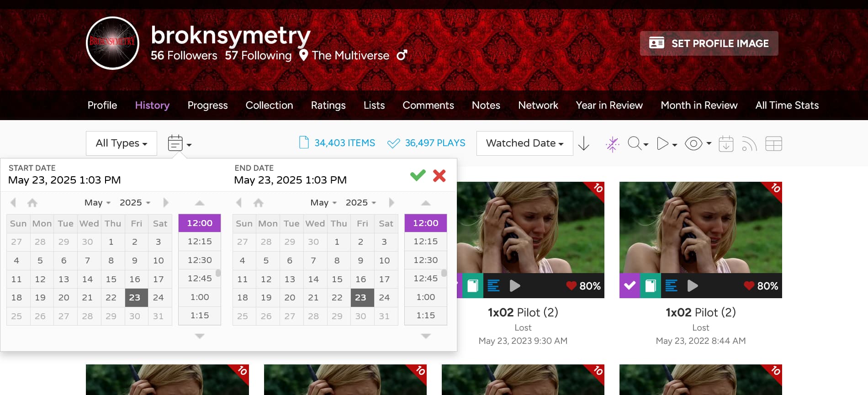Open the Year in Review tab
The width and height of the screenshot is (868, 395).
pyautogui.click(x=609, y=105)
